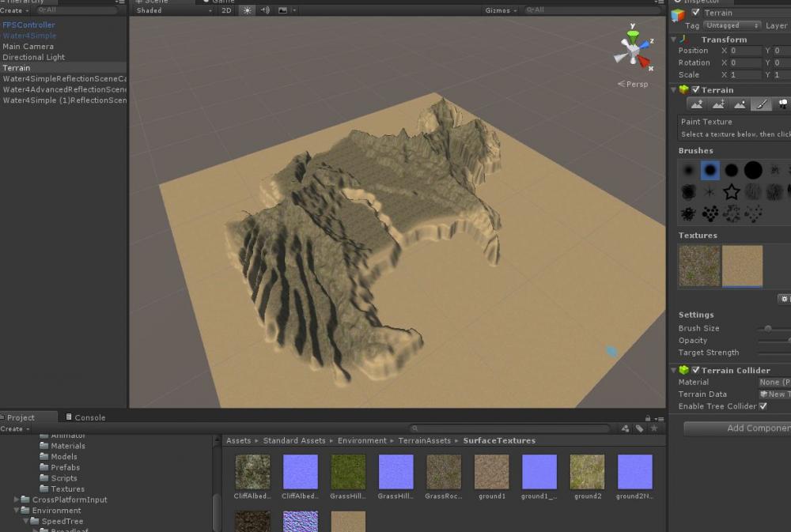This screenshot has height=532, width=791.
Task: Select the Raise/Lower Terrain tool
Action: coord(697,104)
